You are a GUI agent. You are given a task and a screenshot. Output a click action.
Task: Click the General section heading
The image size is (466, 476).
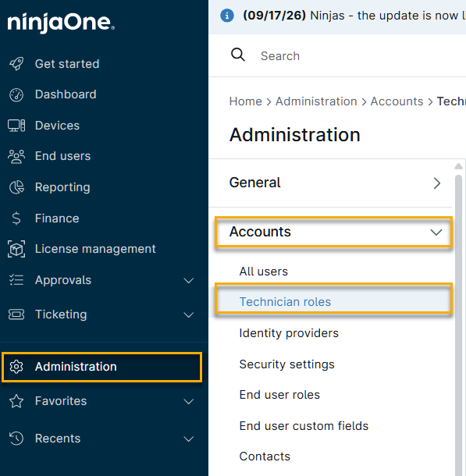point(255,183)
